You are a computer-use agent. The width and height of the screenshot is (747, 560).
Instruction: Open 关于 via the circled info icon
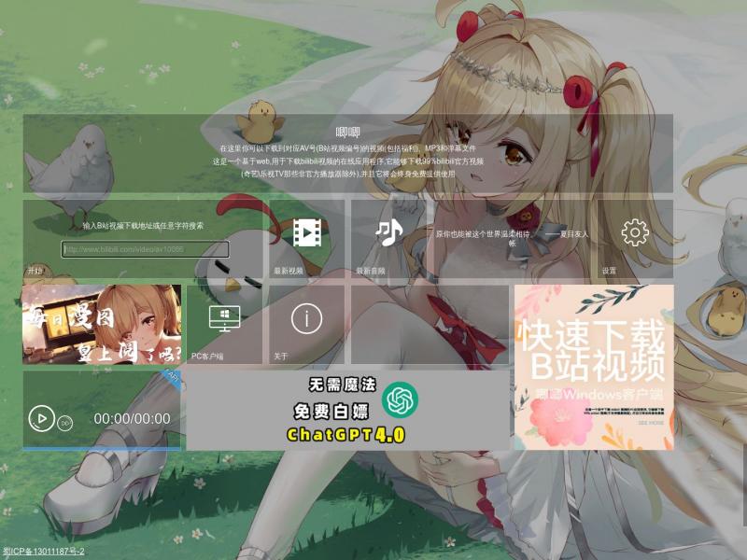click(x=306, y=318)
